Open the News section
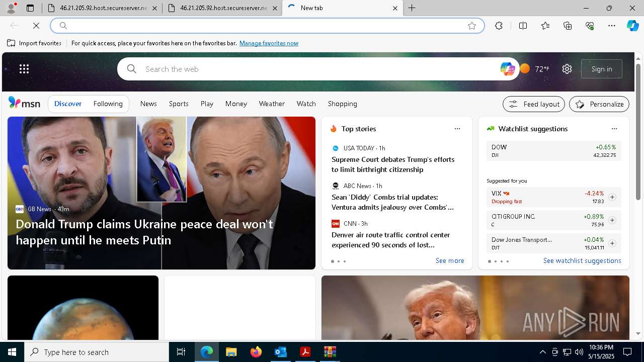The width and height of the screenshot is (644, 362). [148, 104]
